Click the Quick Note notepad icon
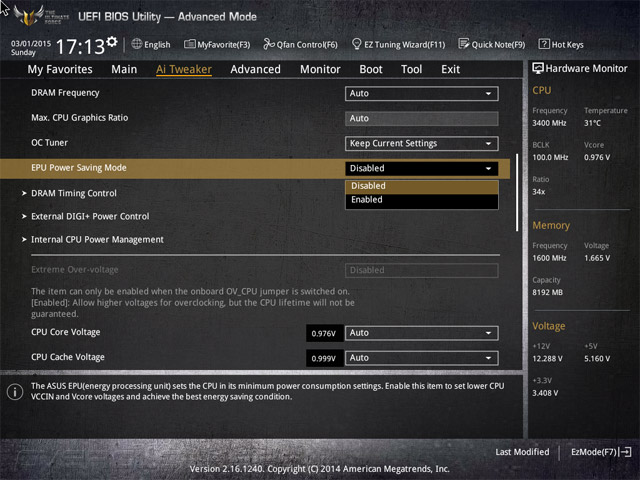 [464, 44]
